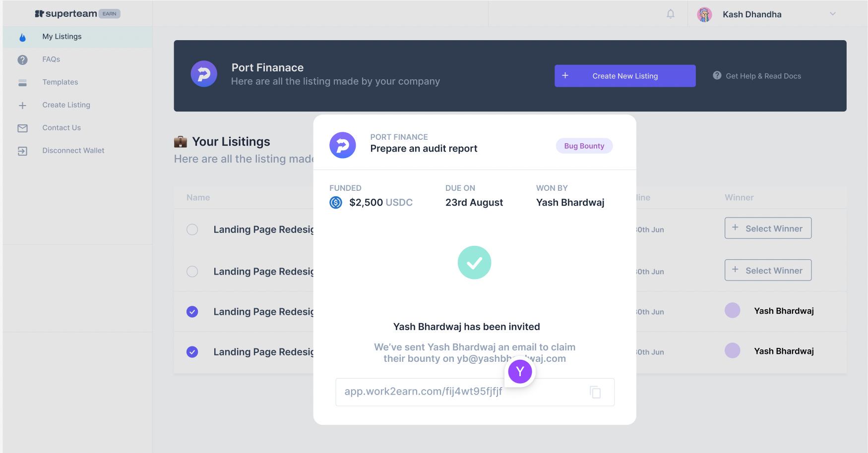
Task: Click the Create New Listing button
Action: point(624,76)
